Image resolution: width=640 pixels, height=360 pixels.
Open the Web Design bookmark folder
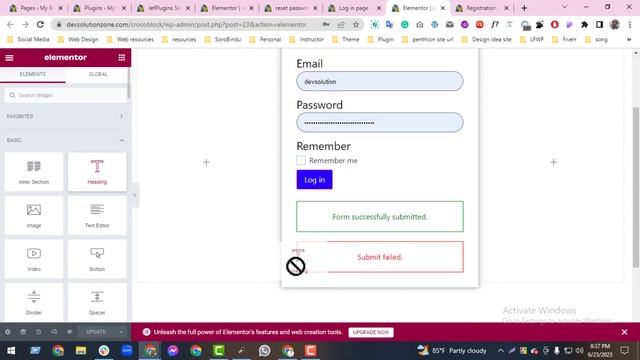pyautogui.click(x=78, y=40)
